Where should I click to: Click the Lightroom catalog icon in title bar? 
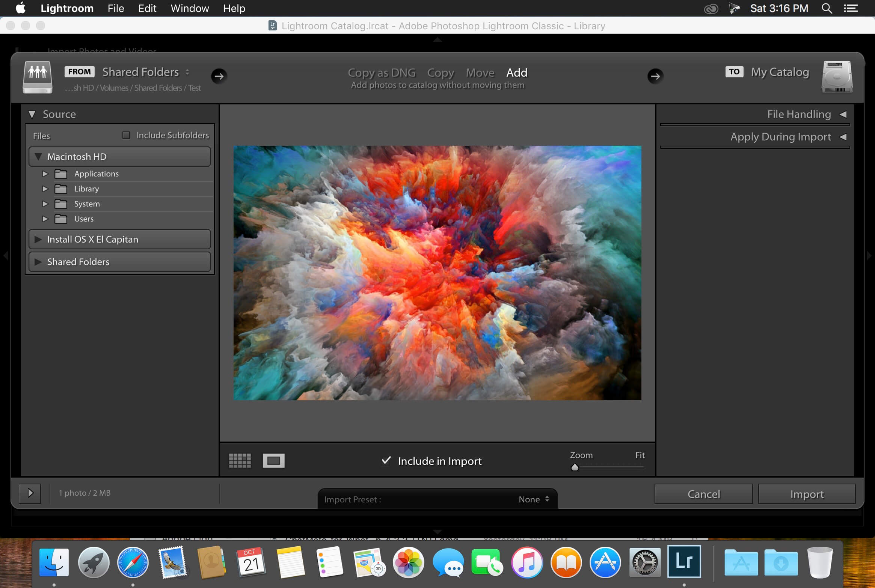pos(272,26)
